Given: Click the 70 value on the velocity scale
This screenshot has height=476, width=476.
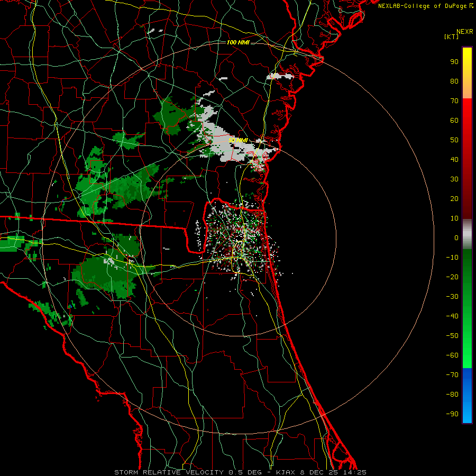Looking at the screenshot, I should pos(454,101).
